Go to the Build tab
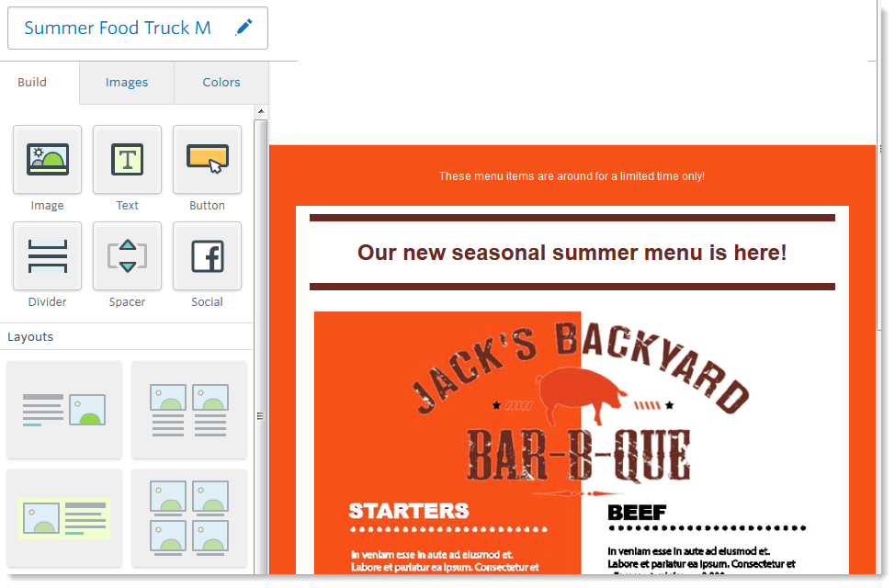The height and width of the screenshot is (588, 895). click(32, 83)
